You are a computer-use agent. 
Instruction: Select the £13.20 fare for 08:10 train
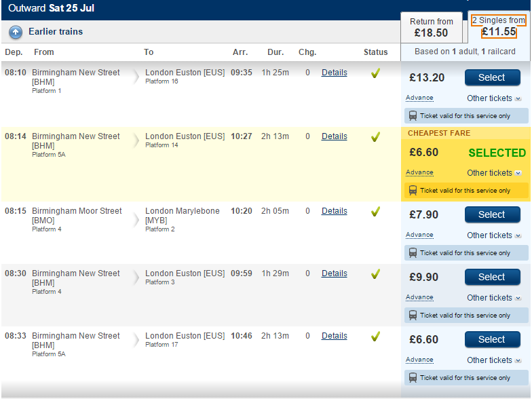pos(493,77)
